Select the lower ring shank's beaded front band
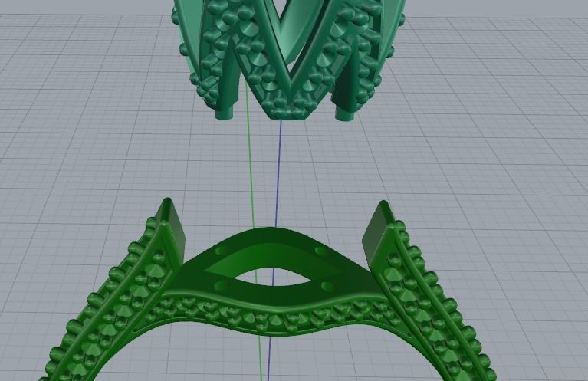The height and width of the screenshot is (381, 588). pos(276,315)
